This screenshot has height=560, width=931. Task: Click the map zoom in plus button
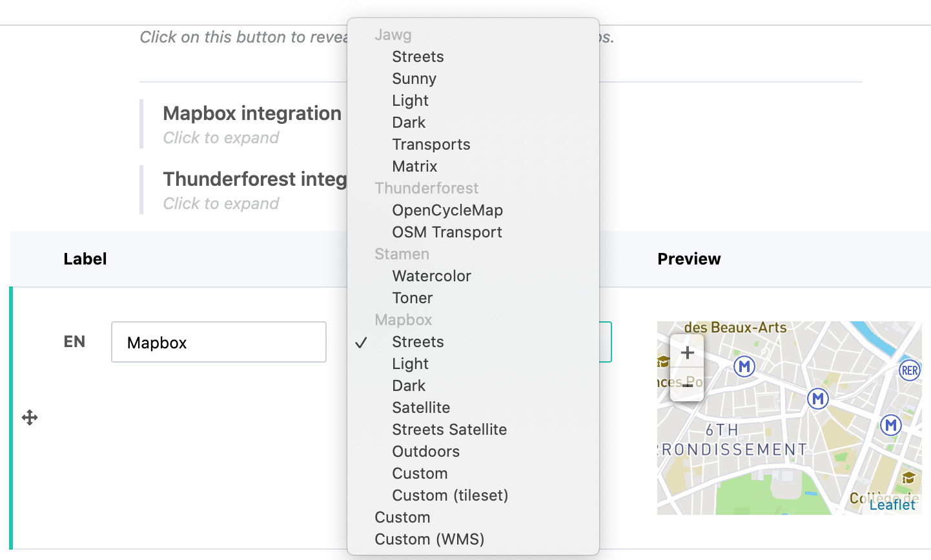click(687, 353)
